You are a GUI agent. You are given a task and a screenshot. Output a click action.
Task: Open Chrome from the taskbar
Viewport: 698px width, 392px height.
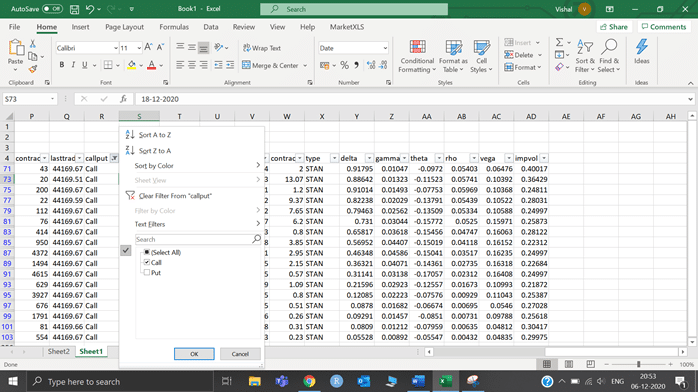(x=309, y=381)
